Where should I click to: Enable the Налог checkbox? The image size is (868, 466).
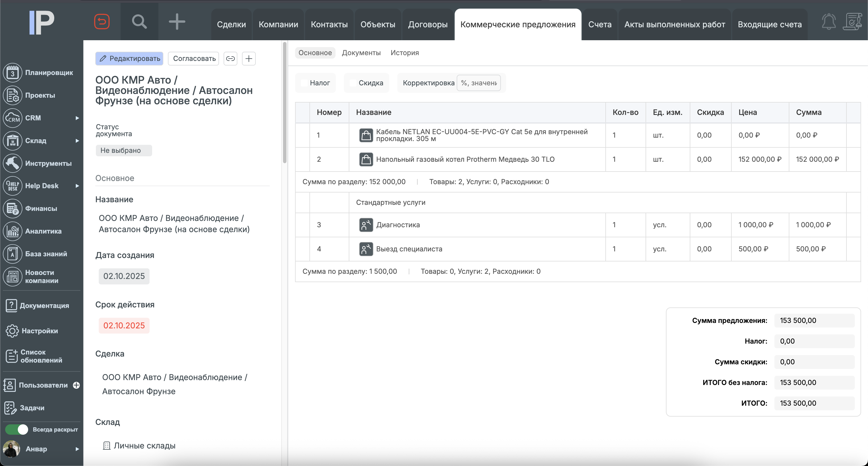point(304,83)
